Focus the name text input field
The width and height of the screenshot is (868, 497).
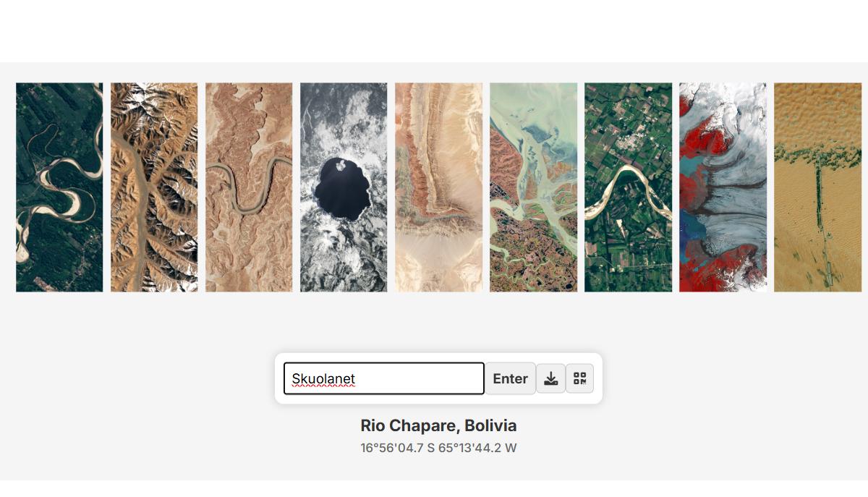pyautogui.click(x=383, y=378)
